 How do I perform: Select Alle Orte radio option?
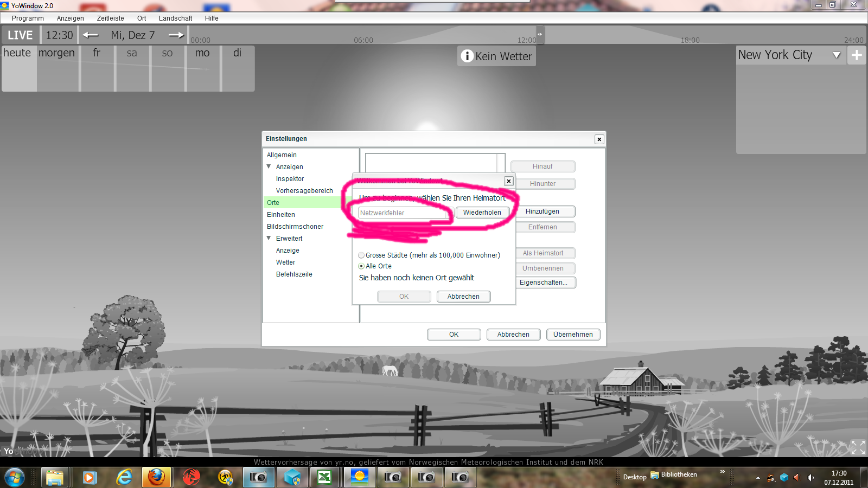tap(361, 266)
